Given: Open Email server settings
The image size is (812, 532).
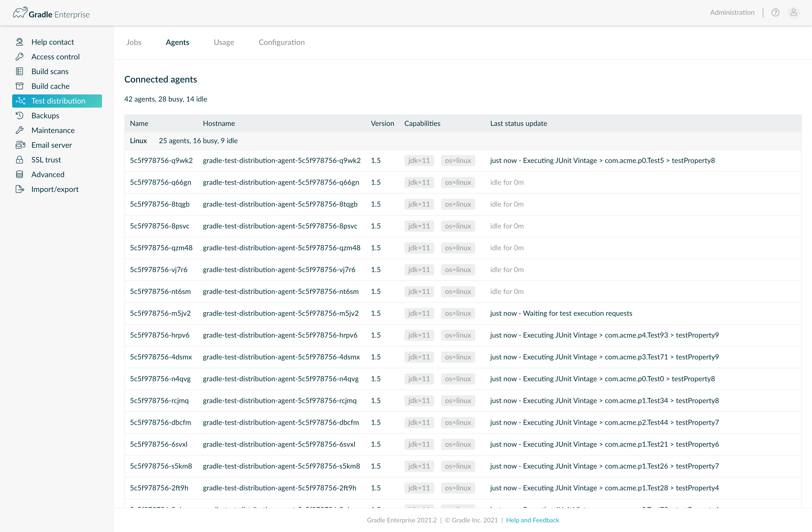Looking at the screenshot, I should (52, 145).
